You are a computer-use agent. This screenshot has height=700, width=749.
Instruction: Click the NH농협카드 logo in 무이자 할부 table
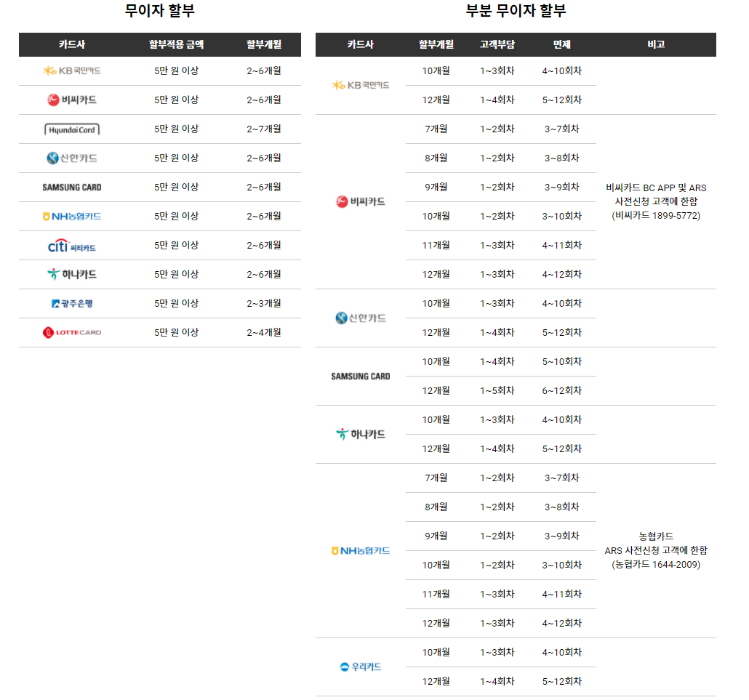click(x=72, y=217)
